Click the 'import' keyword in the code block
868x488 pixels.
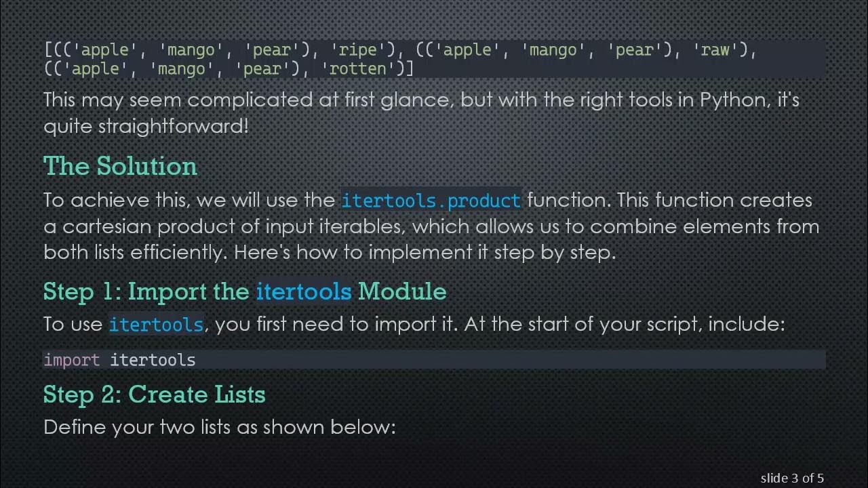point(71,360)
